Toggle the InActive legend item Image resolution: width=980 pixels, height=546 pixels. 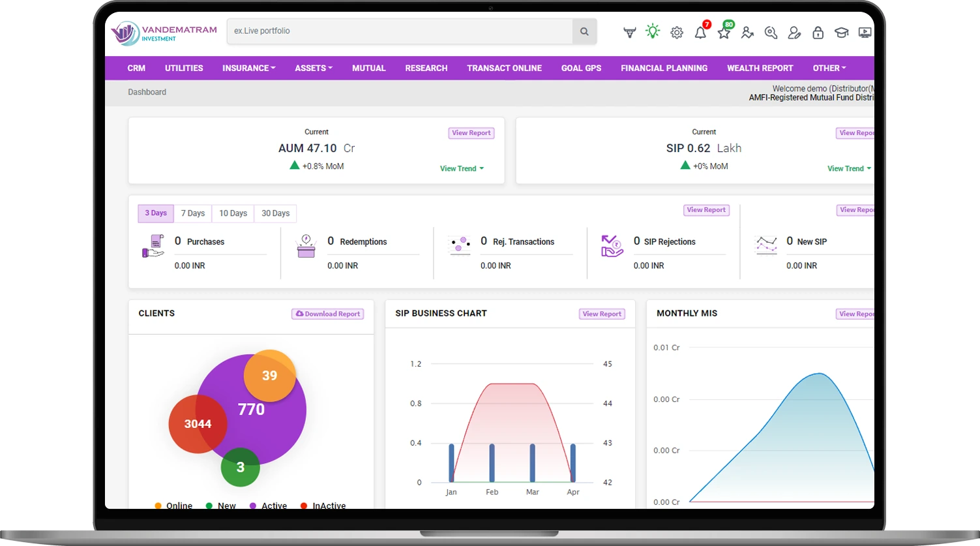click(323, 506)
